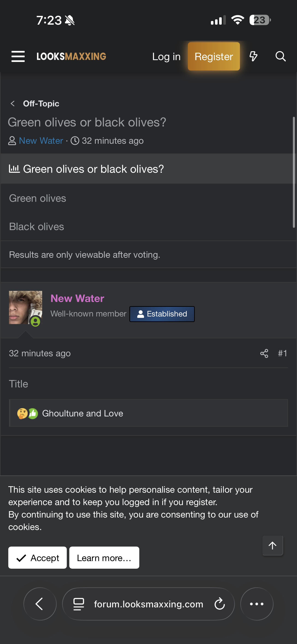Tap the forum.looksmaxxing.com address field
This screenshot has width=297, height=644.
click(x=148, y=604)
